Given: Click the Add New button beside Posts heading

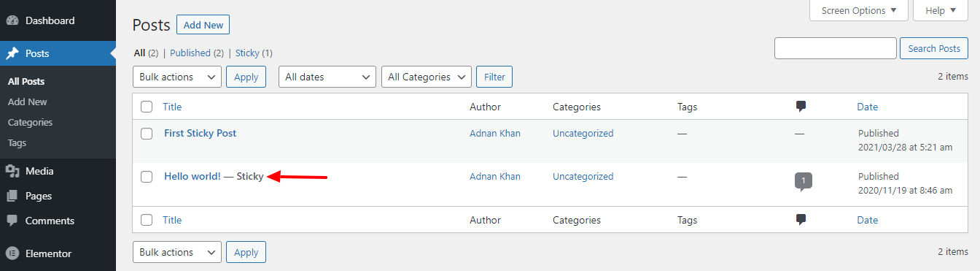Looking at the screenshot, I should (203, 25).
